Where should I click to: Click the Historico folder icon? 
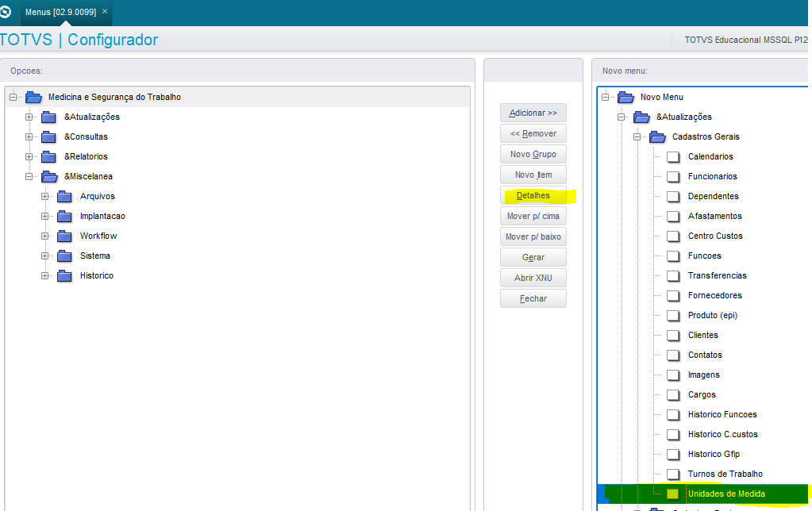click(65, 275)
